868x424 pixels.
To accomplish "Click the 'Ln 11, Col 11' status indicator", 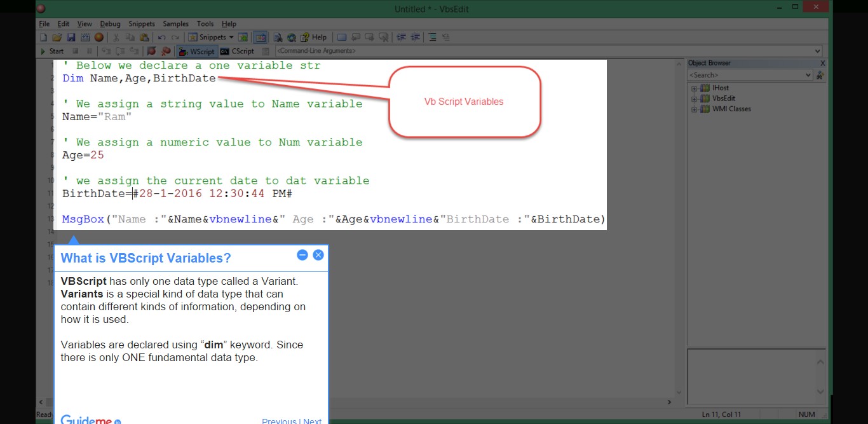I will pyautogui.click(x=721, y=414).
